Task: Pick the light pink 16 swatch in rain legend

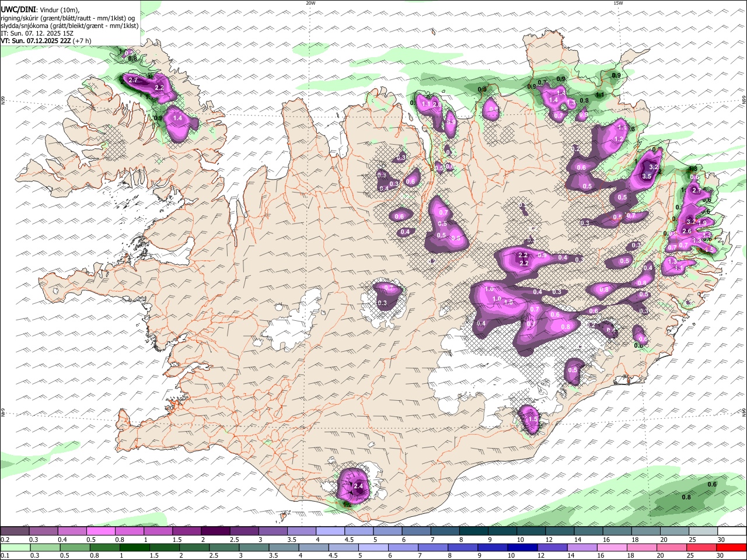Action: (x=612, y=547)
